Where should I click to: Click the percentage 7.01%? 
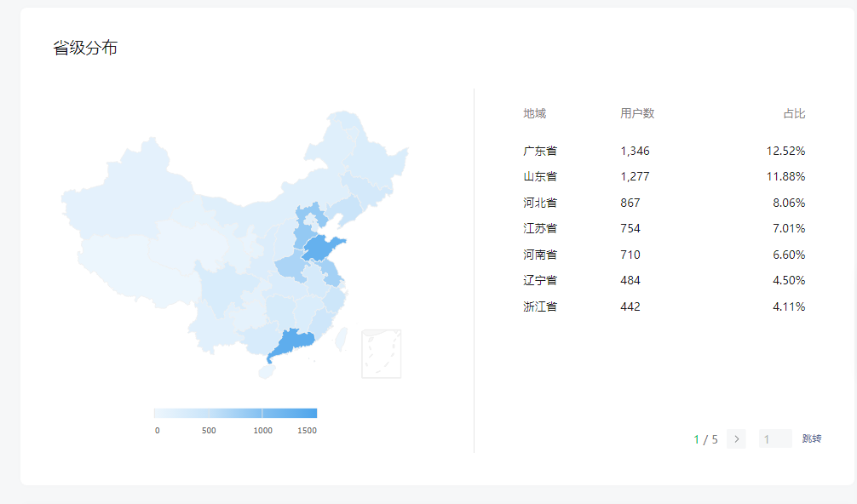789,228
